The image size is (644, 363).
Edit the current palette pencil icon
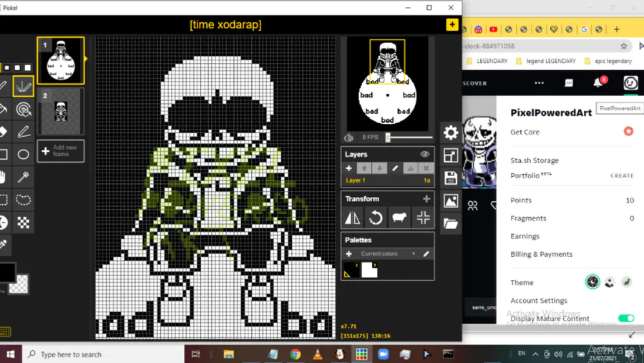[426, 254]
